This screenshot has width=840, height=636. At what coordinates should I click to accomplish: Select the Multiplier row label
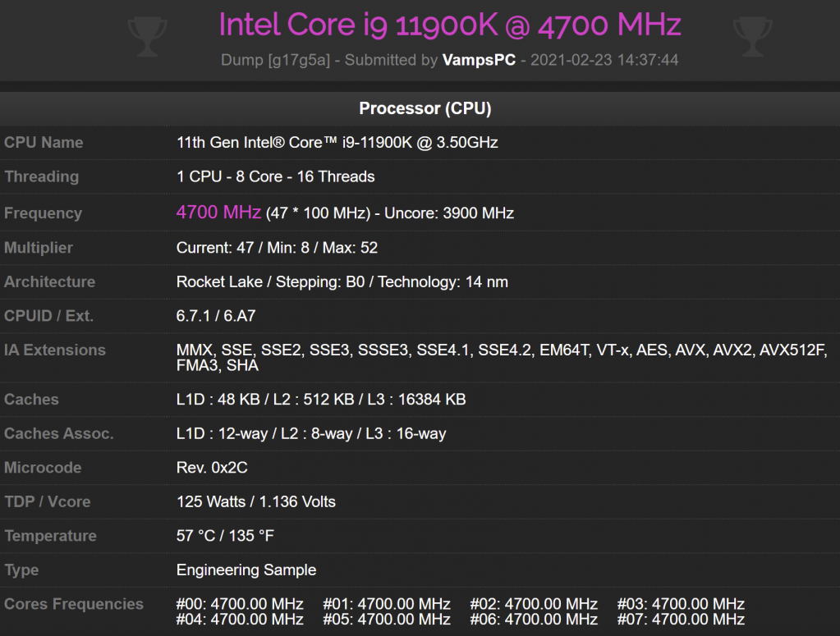pyautogui.click(x=39, y=247)
